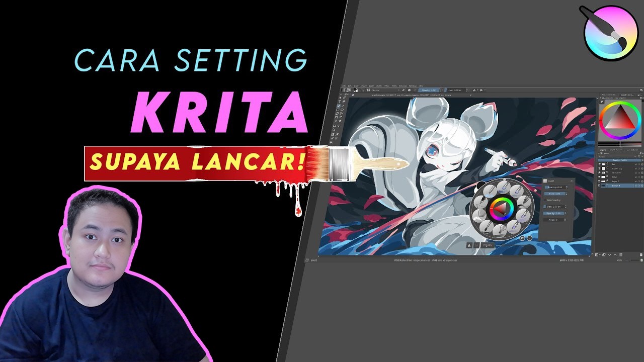Click the Krita logo in the corner

click(x=610, y=33)
